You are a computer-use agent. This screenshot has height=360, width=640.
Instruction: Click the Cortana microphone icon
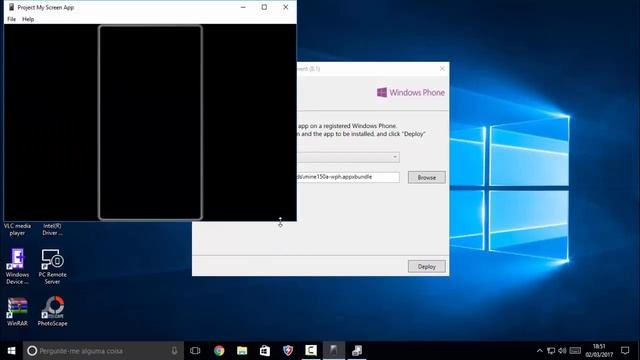coord(174,351)
